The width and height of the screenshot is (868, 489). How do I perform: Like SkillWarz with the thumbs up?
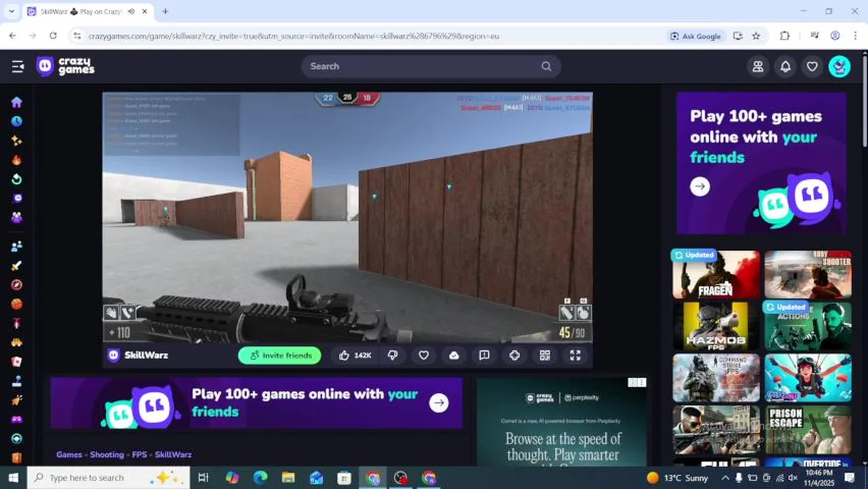pos(355,355)
